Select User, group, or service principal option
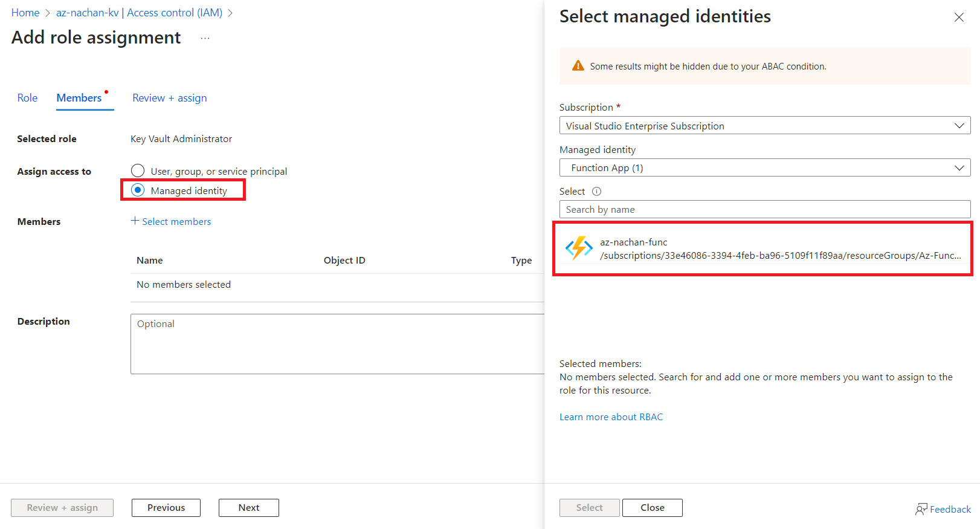Viewport: 980px width, 529px height. 138,171
